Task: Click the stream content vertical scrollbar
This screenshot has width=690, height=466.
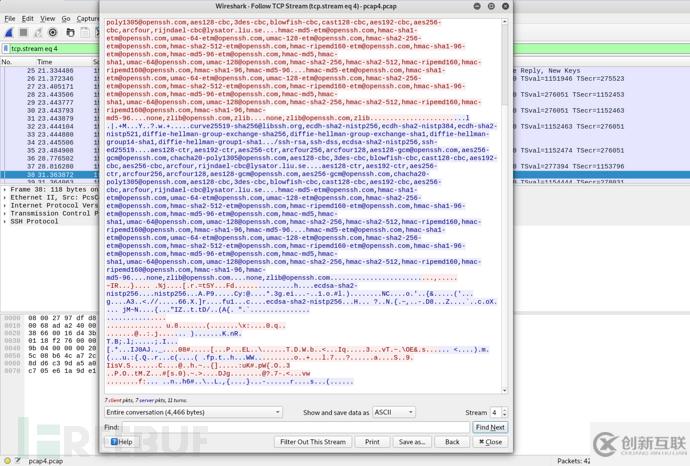Action: (x=505, y=200)
